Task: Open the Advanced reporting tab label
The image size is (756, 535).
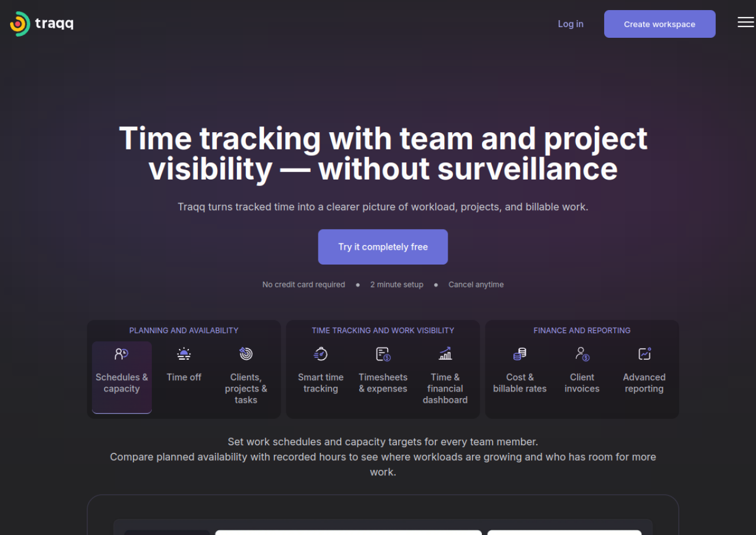Action: (x=644, y=383)
